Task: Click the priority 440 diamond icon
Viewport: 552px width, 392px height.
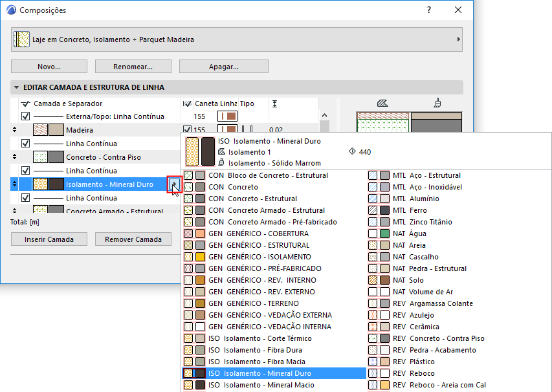Action: click(352, 151)
